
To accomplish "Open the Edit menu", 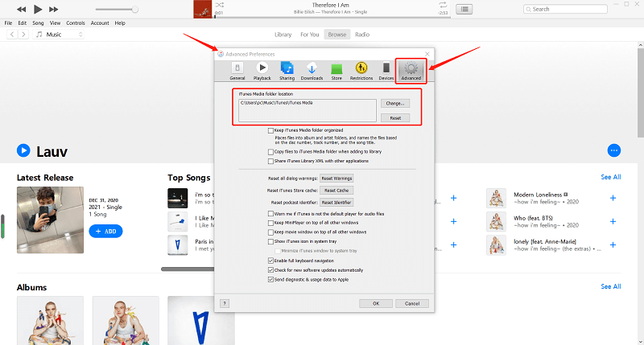I will (x=23, y=23).
